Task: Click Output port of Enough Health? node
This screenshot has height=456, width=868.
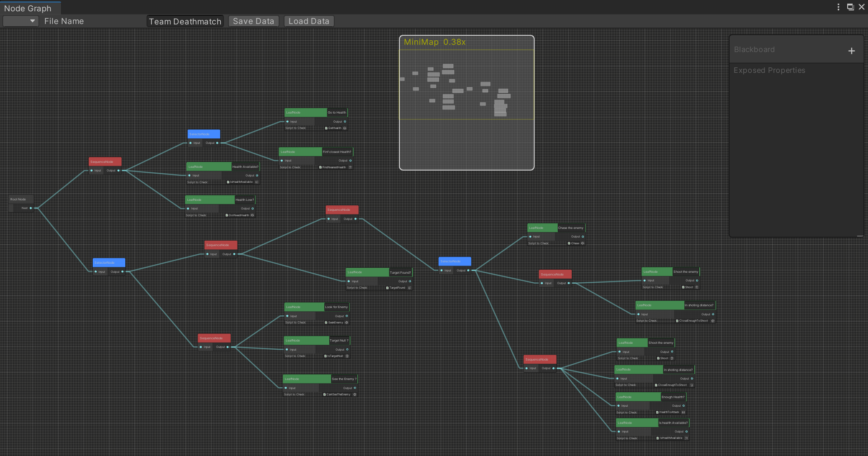Action: click(x=683, y=406)
